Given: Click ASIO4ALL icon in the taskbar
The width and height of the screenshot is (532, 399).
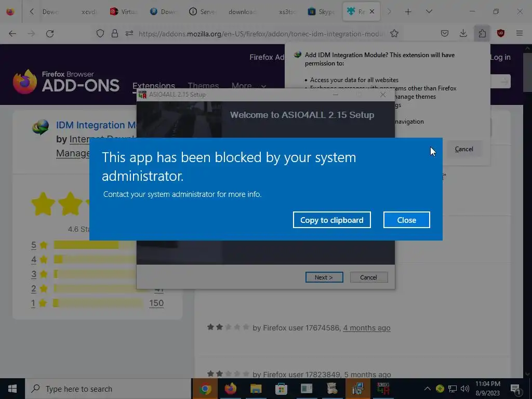Looking at the screenshot, I should click(x=383, y=389).
